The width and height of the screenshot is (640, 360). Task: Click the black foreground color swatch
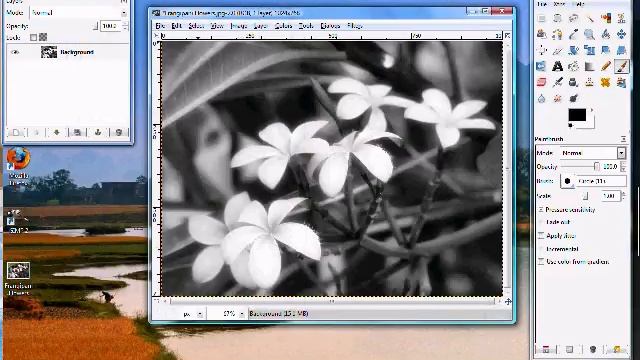[577, 115]
